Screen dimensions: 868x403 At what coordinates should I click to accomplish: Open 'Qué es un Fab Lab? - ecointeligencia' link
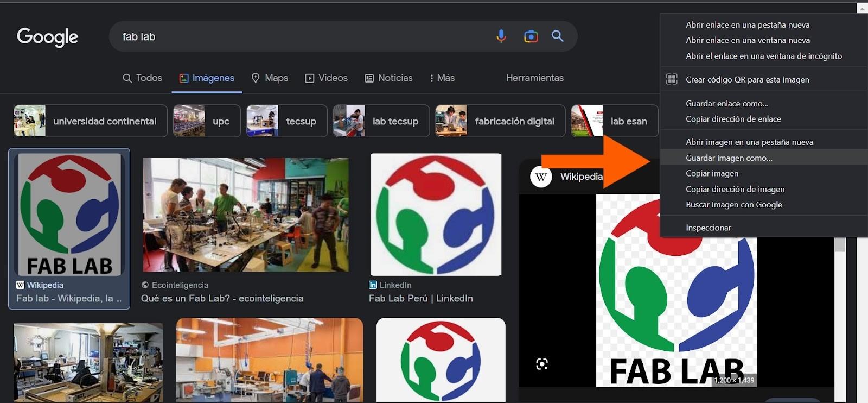pyautogui.click(x=222, y=298)
